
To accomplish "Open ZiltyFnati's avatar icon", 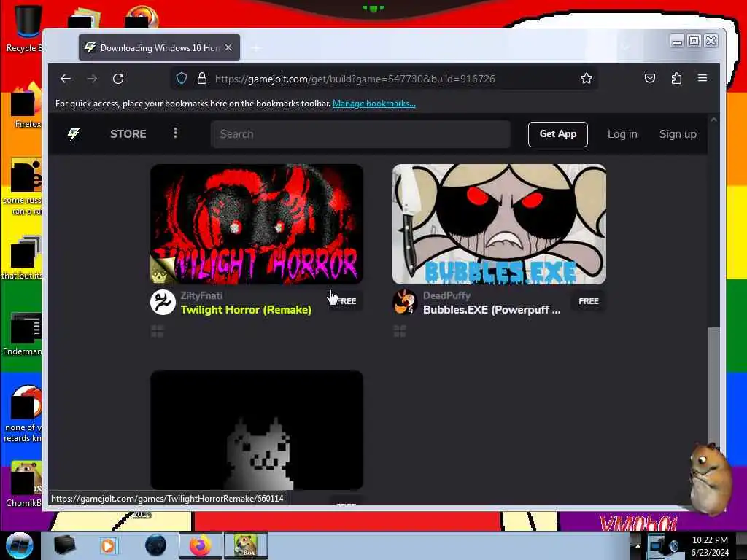I will pyautogui.click(x=163, y=303).
